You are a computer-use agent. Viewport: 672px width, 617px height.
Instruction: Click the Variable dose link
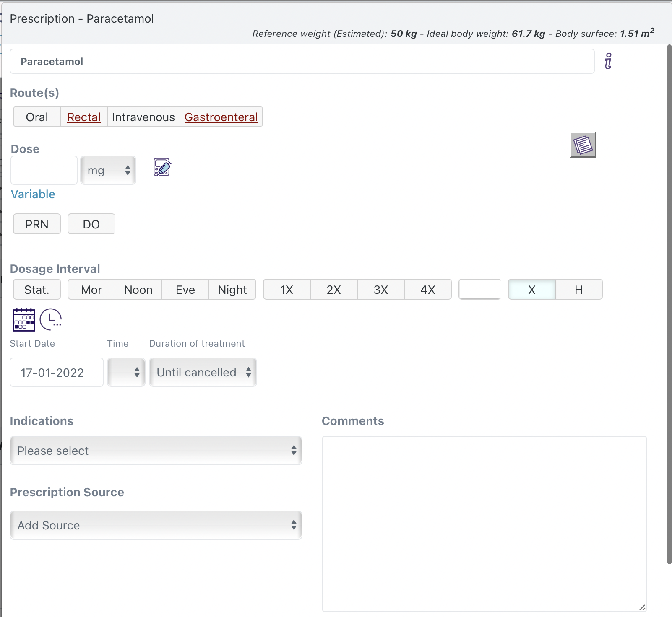(33, 194)
